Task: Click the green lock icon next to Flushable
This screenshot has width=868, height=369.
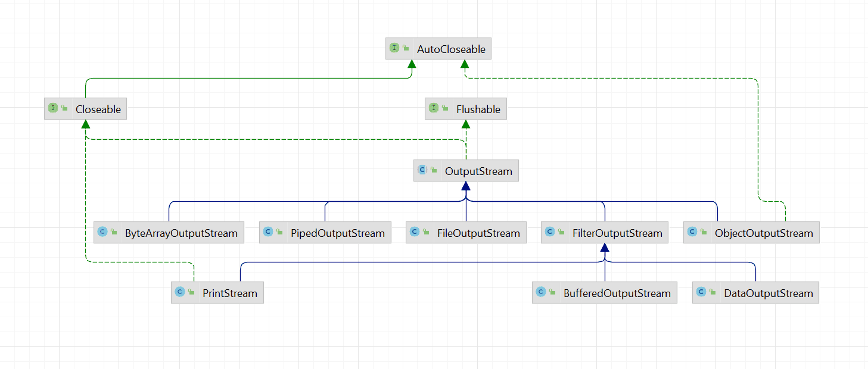Action: [445, 109]
